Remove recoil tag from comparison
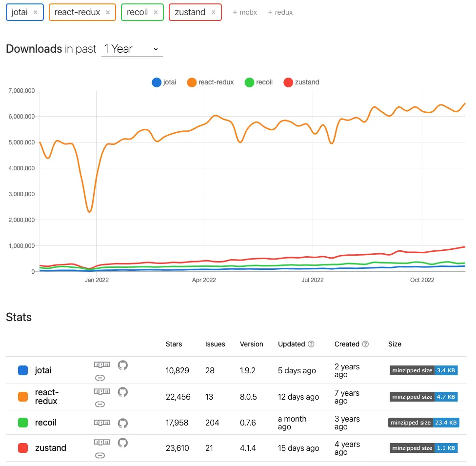 coord(156,13)
